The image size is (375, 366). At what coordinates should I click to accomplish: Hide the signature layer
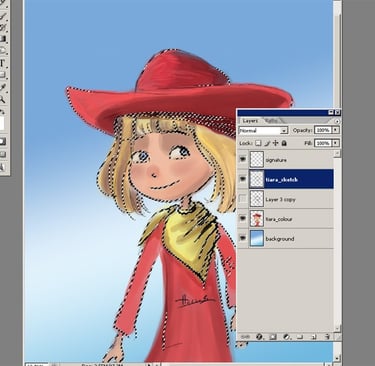243,159
